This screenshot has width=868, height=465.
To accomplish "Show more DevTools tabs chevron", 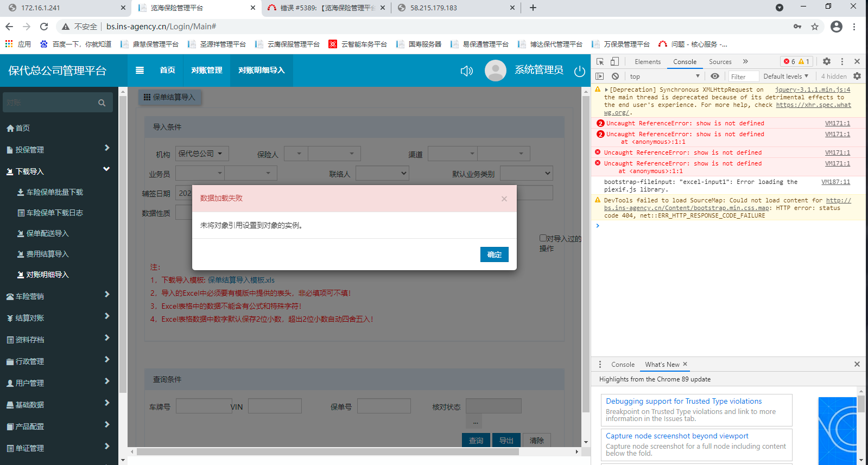I will pyautogui.click(x=745, y=61).
